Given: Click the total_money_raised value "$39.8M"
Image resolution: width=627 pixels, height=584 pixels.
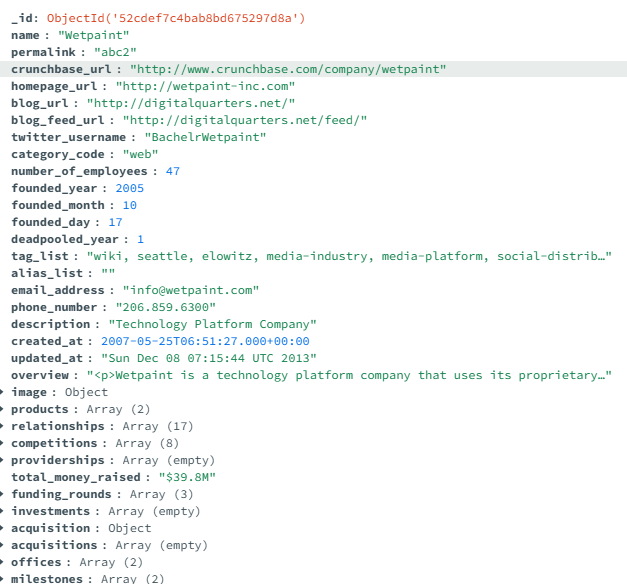Looking at the screenshot, I should tap(187, 477).
